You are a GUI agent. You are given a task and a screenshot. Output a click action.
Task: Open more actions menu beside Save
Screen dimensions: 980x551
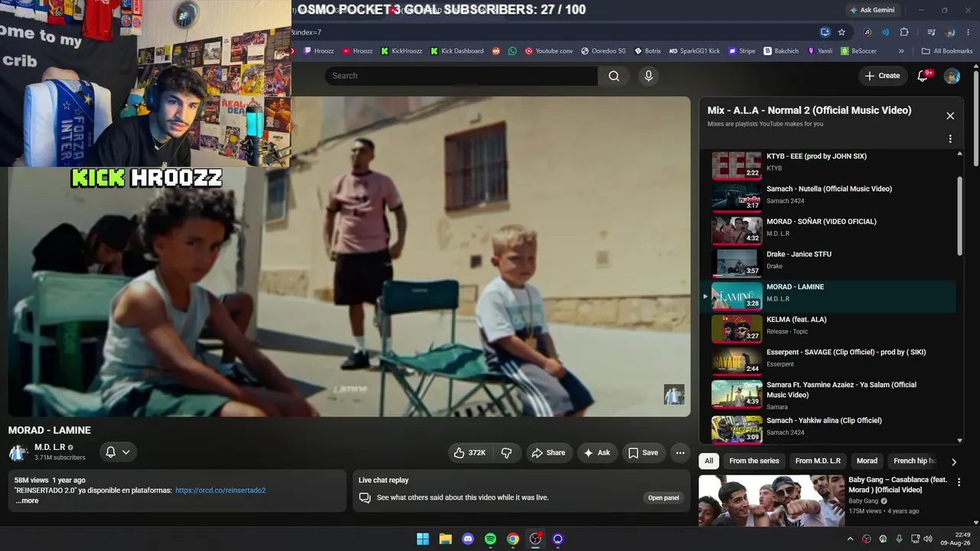680,453
